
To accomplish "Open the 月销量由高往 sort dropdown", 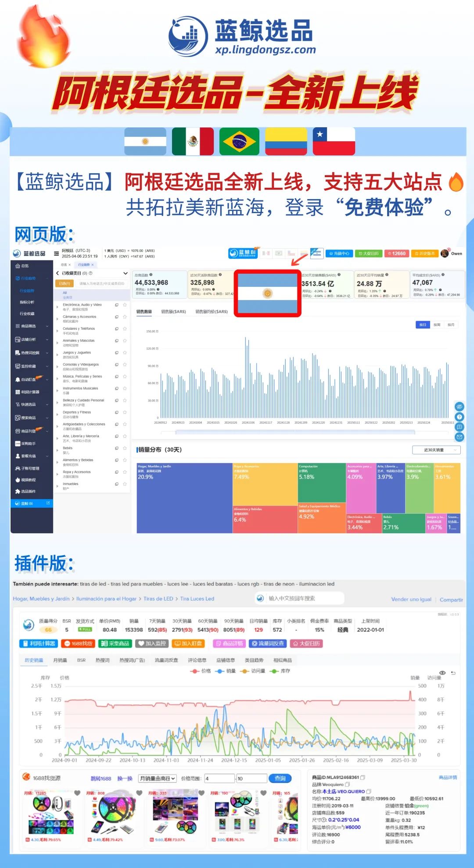I will [x=158, y=779].
